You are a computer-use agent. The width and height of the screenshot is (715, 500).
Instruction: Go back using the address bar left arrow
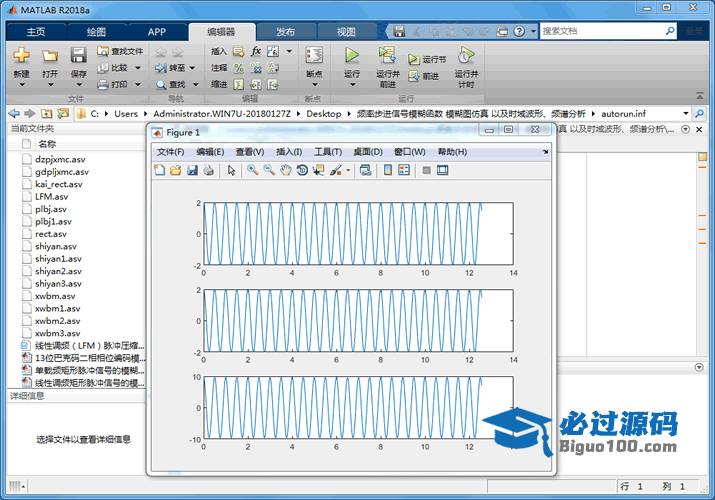(14, 113)
